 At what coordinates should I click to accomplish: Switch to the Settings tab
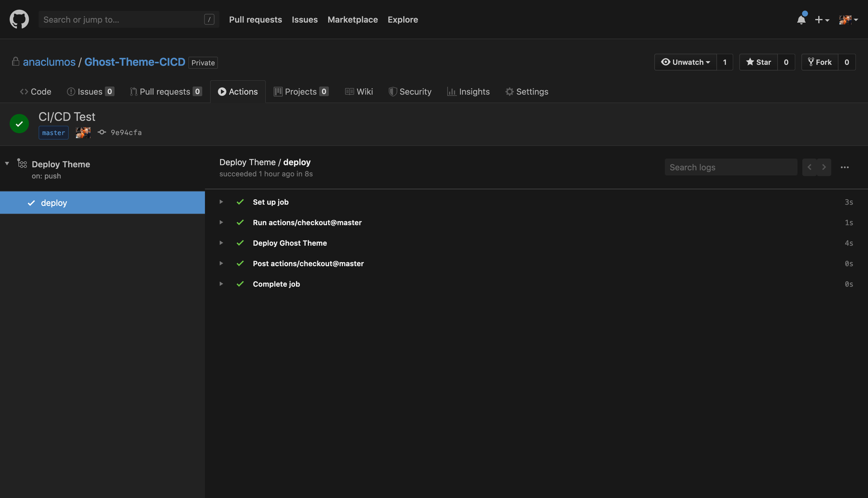(x=527, y=92)
